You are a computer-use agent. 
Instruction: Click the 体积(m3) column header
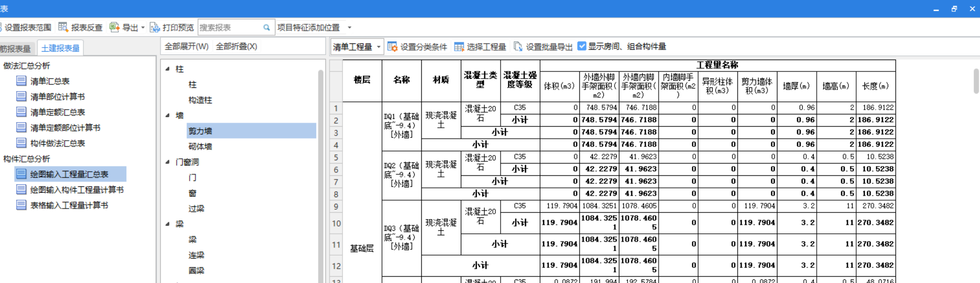point(560,86)
